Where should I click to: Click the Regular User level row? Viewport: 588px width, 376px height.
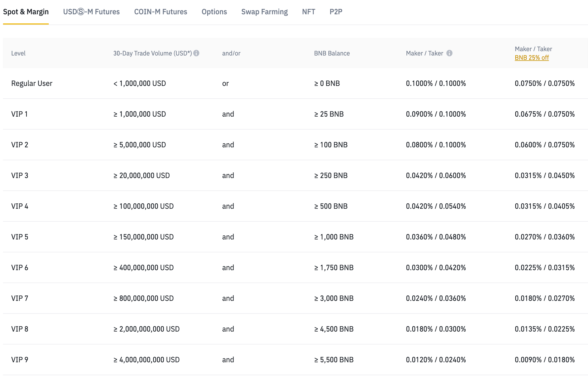pos(32,83)
